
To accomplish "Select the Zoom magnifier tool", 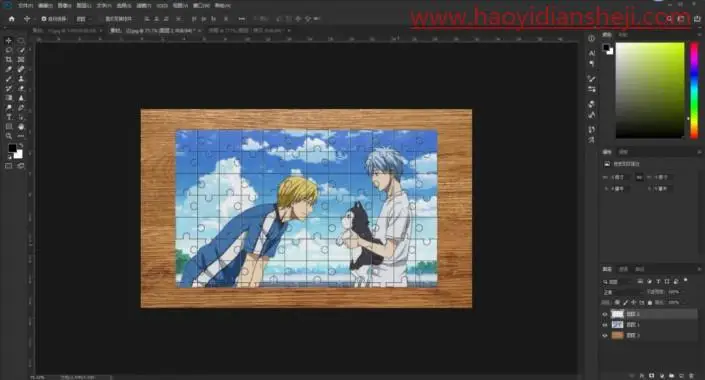I will (x=9, y=136).
